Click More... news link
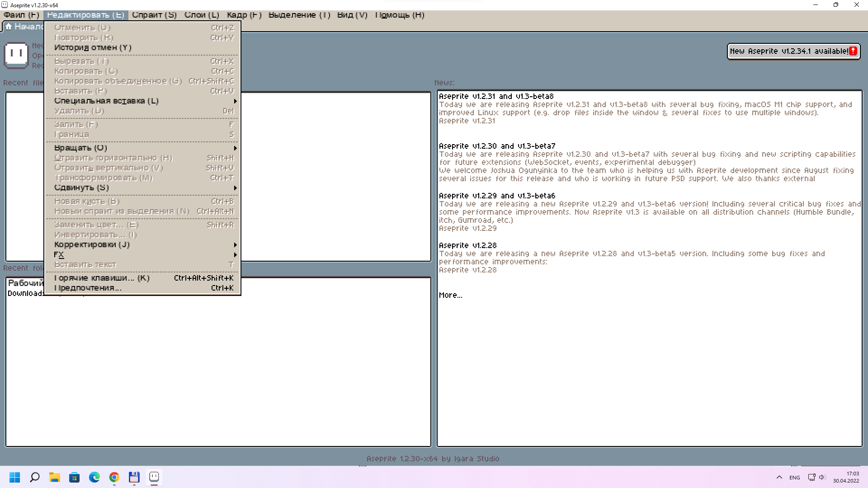Viewport: 868px width, 488px height. click(x=450, y=295)
